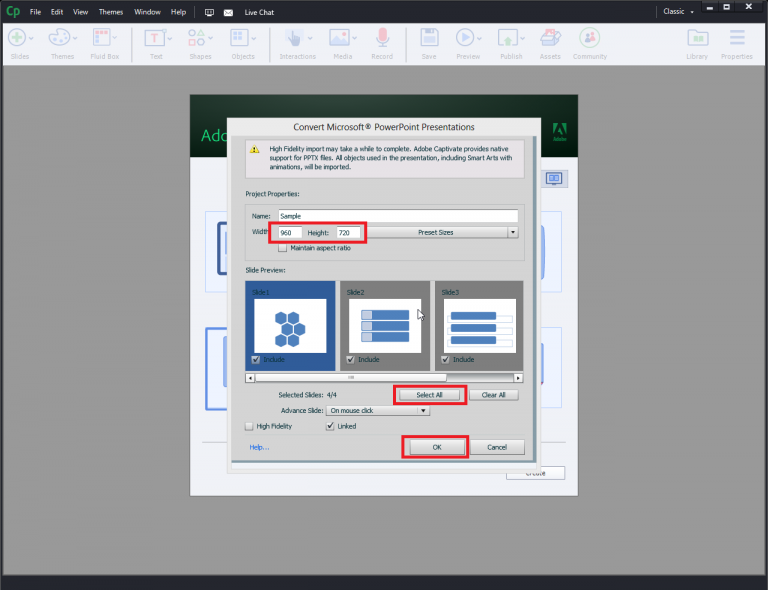Click the responsive project icon behind dialog
The image size is (768, 590).
pos(554,179)
